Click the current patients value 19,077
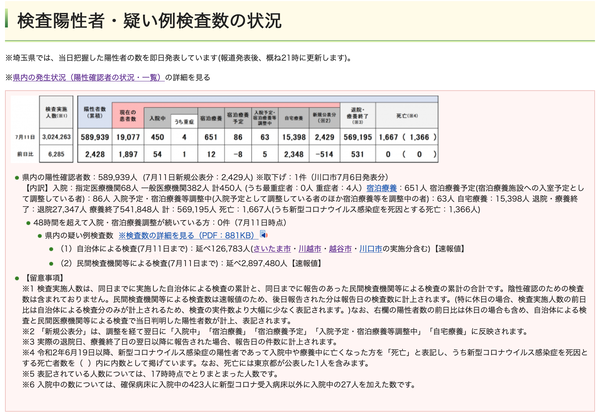Viewport: 600px width, 416px height. click(128, 137)
